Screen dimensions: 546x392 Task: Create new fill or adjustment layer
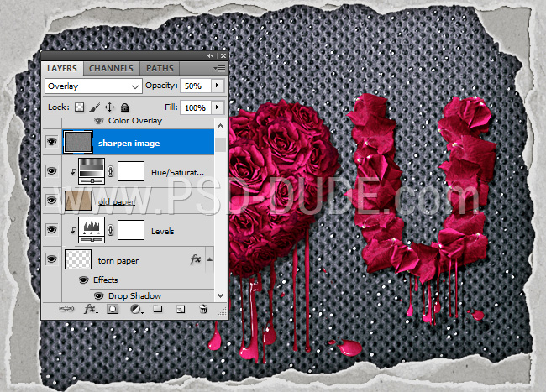point(136,309)
